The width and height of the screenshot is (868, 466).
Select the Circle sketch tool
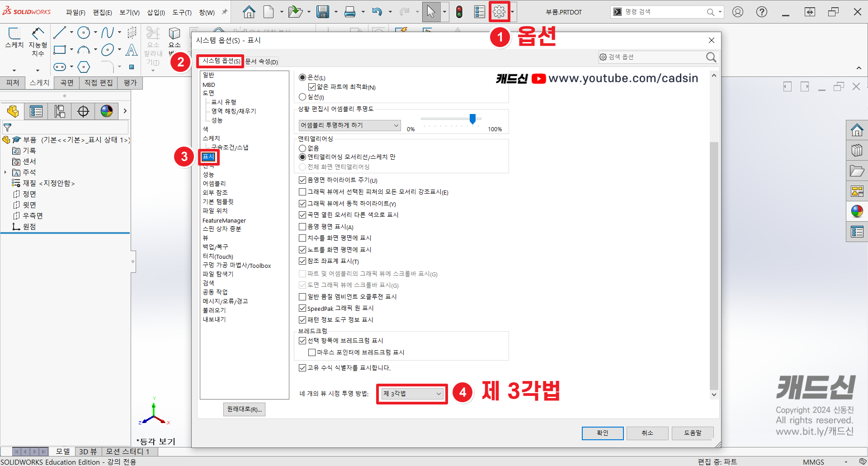tap(84, 33)
